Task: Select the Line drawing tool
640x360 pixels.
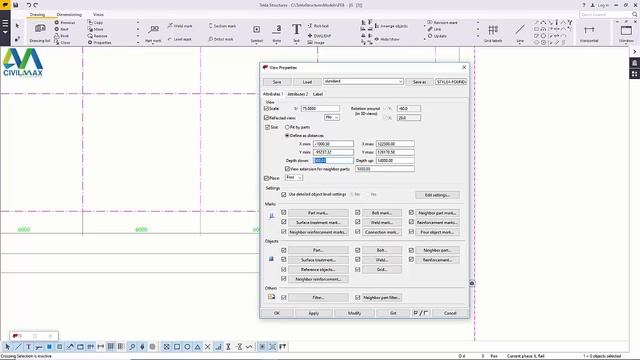Action: pos(520,33)
